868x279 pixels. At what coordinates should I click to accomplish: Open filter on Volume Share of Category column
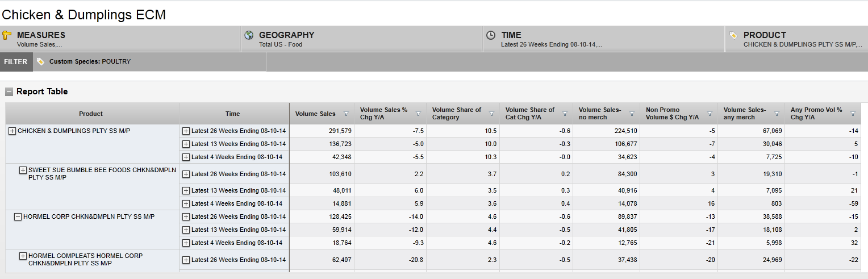click(491, 114)
